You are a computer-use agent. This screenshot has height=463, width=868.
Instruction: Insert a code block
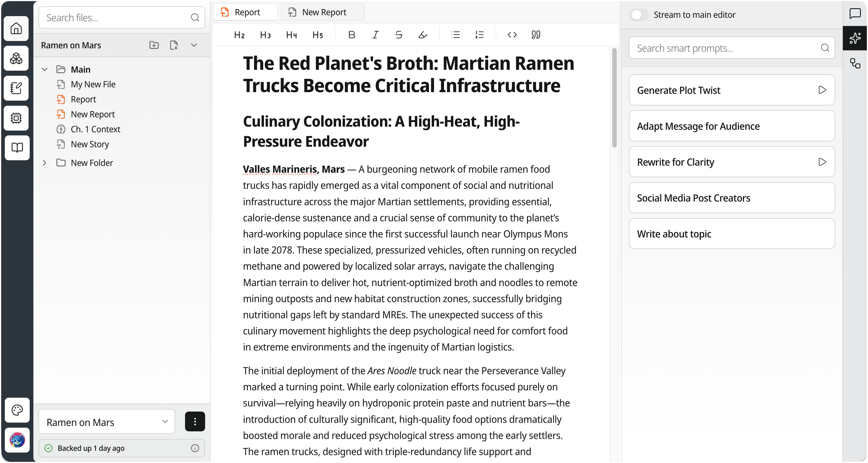coord(512,35)
